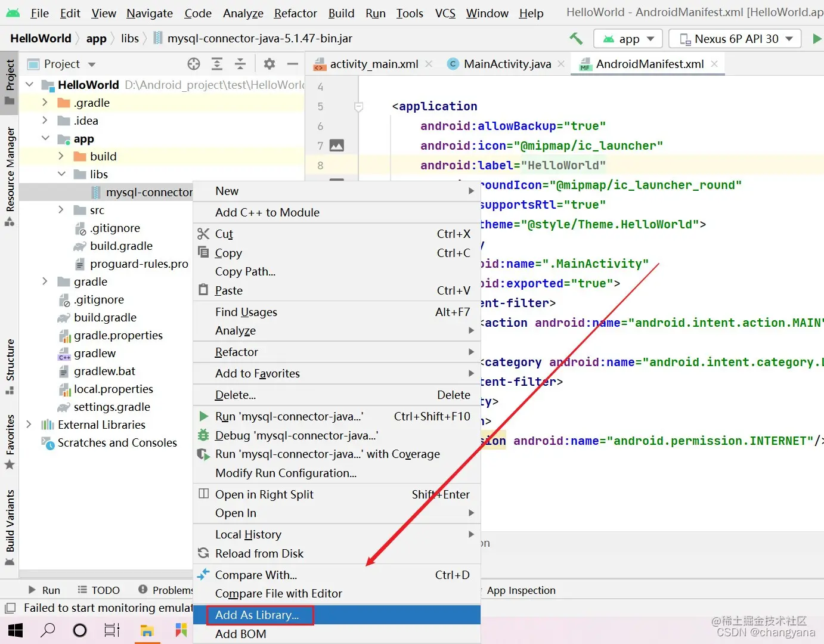Collapse the libs folder
The width and height of the screenshot is (824, 644).
point(61,174)
